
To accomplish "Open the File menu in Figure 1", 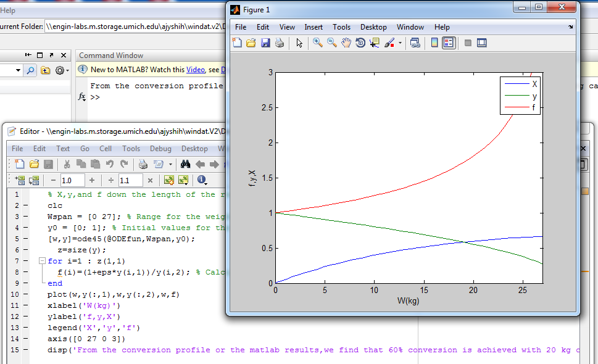I will click(241, 27).
